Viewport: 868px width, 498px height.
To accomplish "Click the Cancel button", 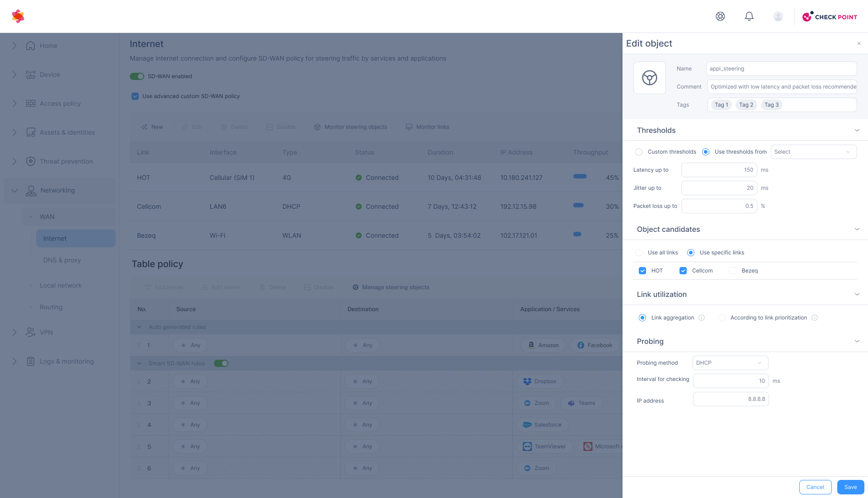I will (815, 487).
